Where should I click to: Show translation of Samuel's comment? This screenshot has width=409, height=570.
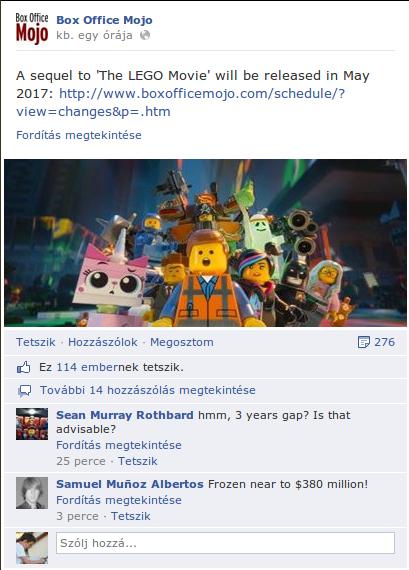(x=119, y=500)
